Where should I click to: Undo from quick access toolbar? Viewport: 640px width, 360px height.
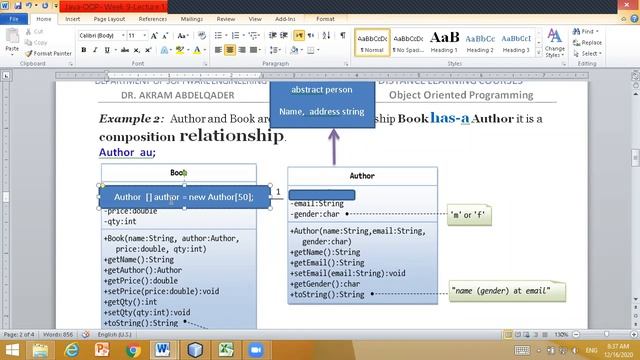click(29, 6)
